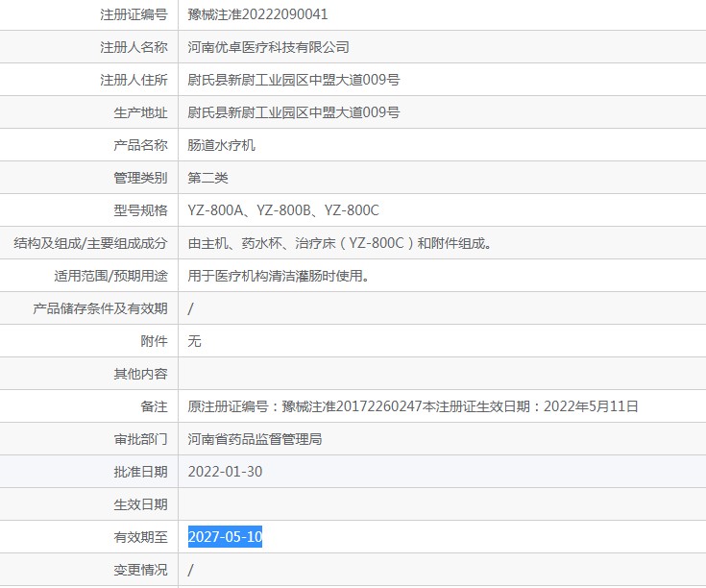706x588 pixels.
Task: Select product name 肠道水疗机
Action: tap(221, 145)
